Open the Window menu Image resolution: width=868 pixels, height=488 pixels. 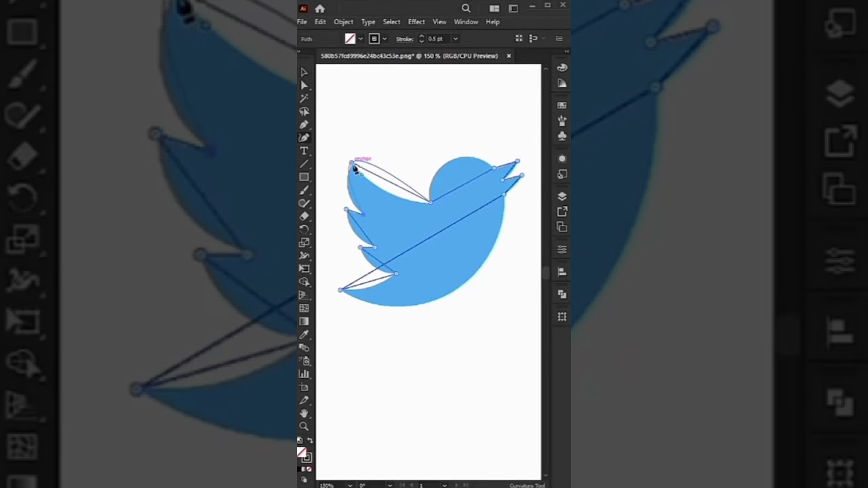[466, 22]
